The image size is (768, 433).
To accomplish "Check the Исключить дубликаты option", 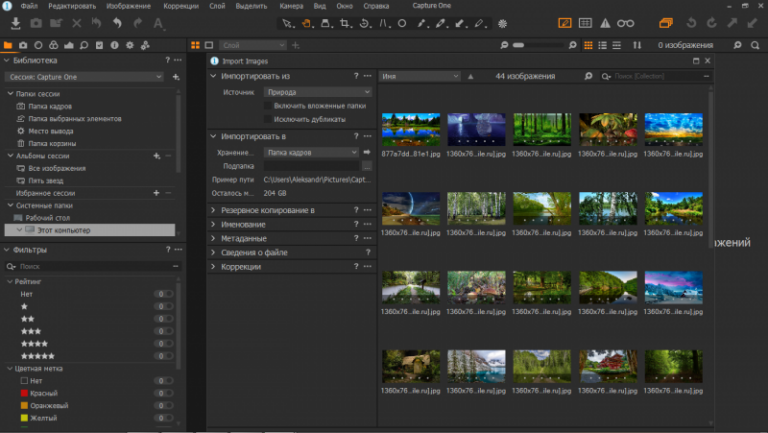I will 267,119.
